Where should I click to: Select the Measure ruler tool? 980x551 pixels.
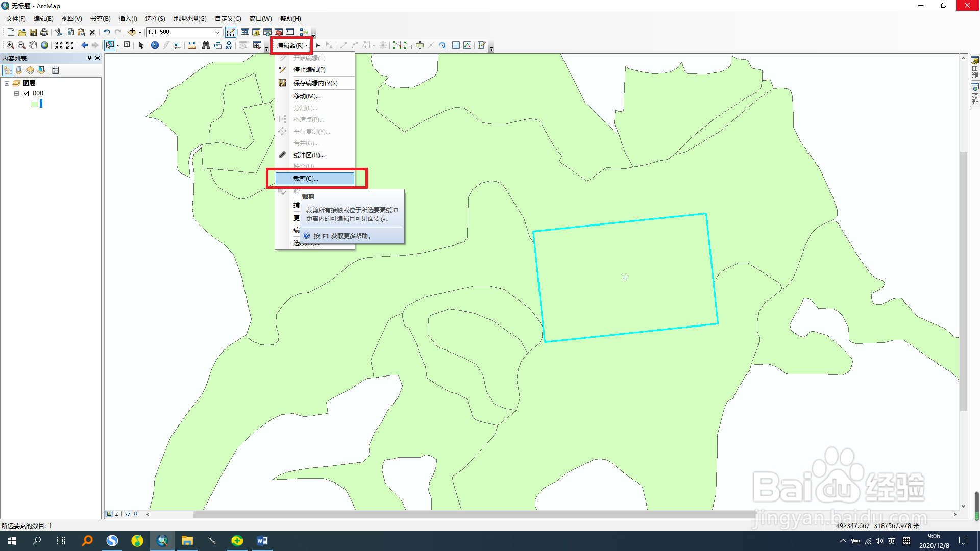192,45
